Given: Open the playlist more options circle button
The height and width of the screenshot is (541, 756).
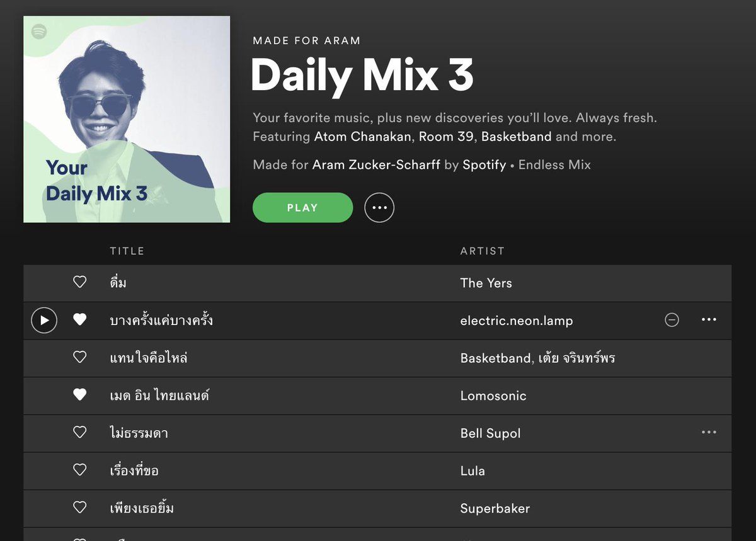Looking at the screenshot, I should coord(379,208).
